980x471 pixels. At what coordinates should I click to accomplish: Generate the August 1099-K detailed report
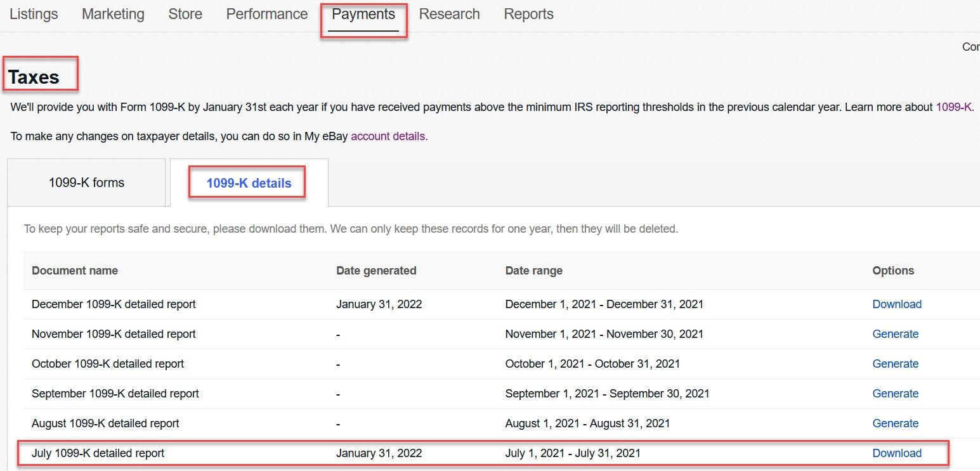895,423
